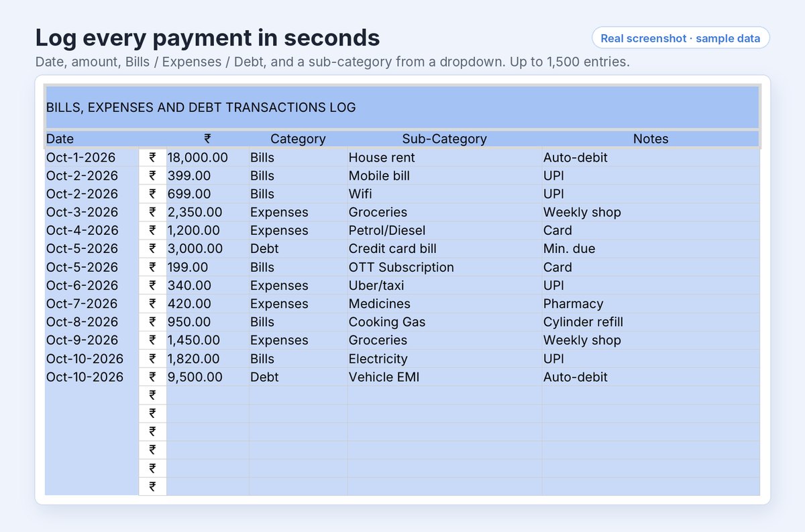805x532 pixels.
Task: Click the rupee symbol in the Vehicle EMI row
Action: pyautogui.click(x=152, y=377)
